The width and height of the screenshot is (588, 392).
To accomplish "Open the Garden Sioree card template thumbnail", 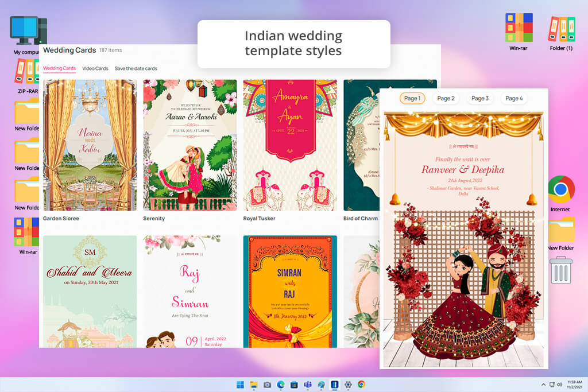I will pyautogui.click(x=90, y=145).
